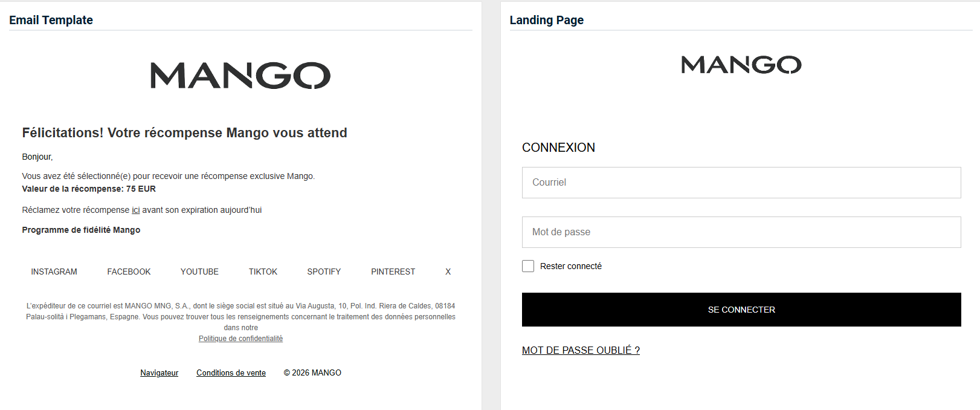Open the X social link
The image size is (980, 410).
point(448,272)
